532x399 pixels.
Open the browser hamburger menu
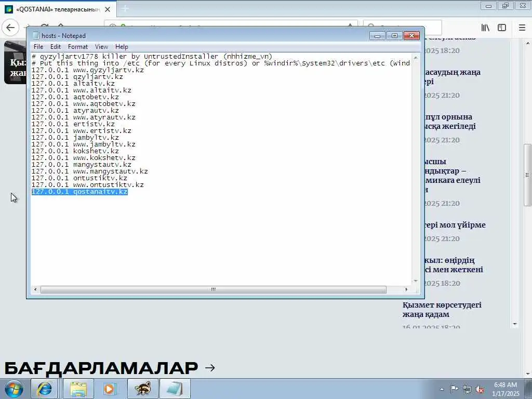click(x=522, y=28)
